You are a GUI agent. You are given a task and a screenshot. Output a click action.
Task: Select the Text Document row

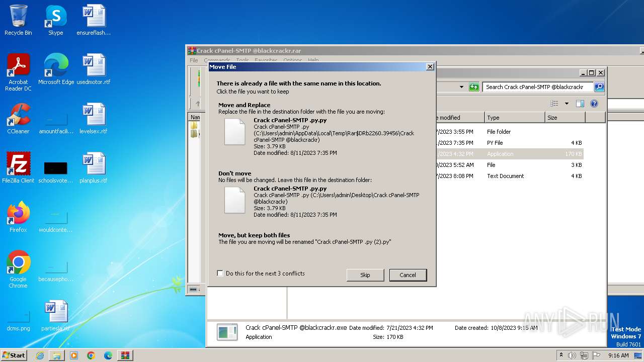509,176
